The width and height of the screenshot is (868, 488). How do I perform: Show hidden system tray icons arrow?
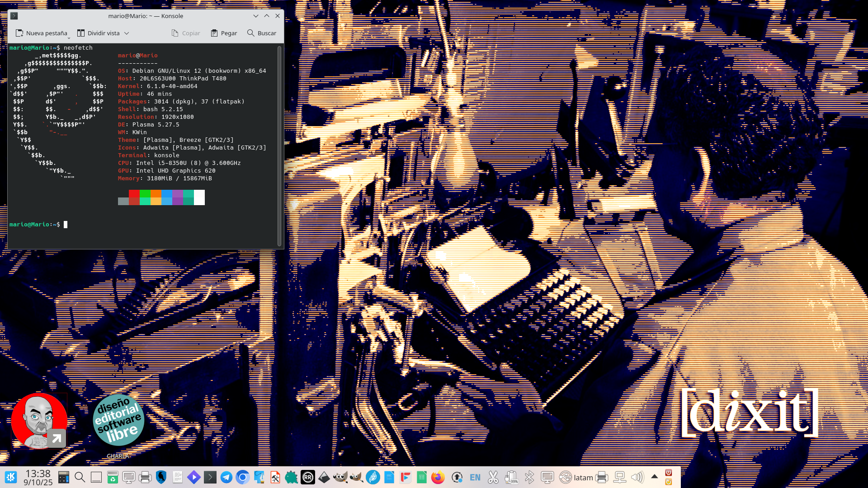click(x=654, y=477)
